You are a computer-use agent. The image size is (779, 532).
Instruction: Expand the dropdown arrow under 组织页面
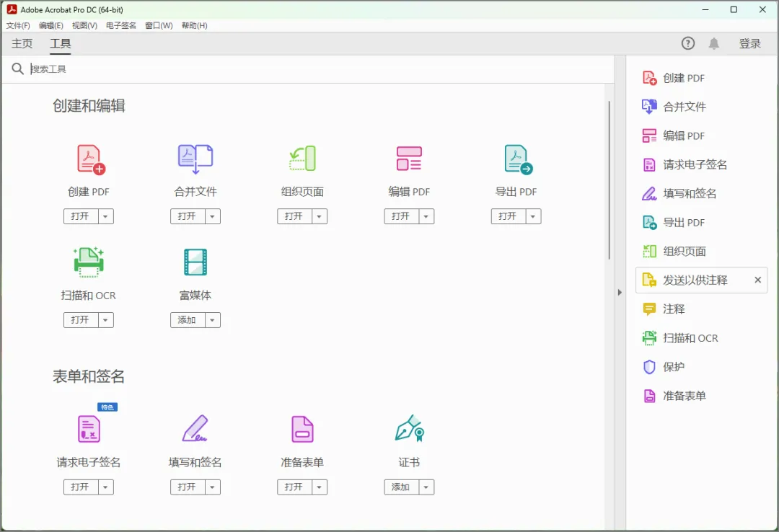[x=319, y=216]
